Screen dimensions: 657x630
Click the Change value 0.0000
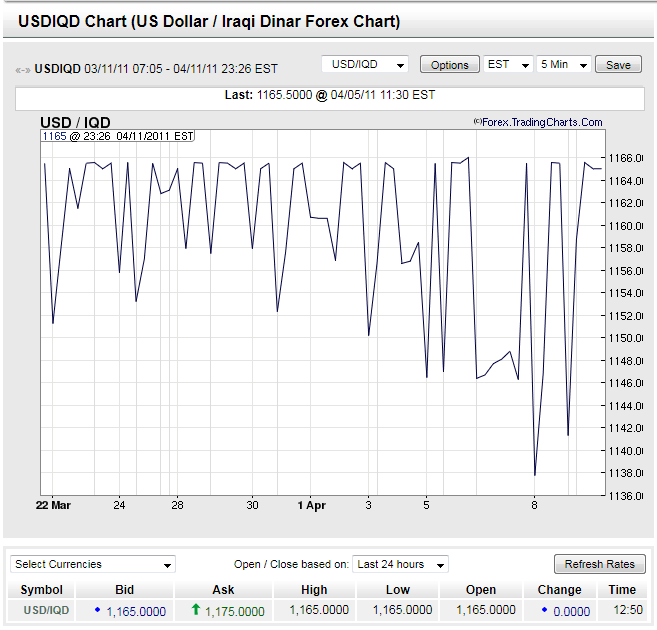(572, 612)
